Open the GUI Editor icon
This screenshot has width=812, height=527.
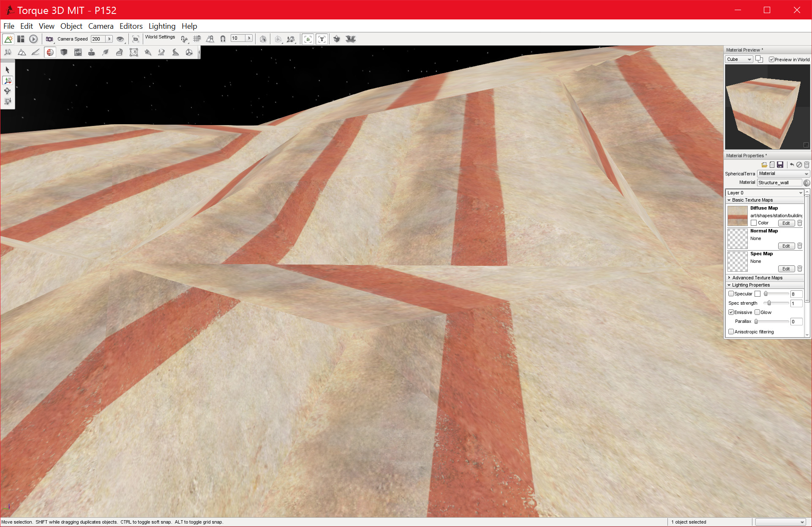pyautogui.click(x=21, y=39)
